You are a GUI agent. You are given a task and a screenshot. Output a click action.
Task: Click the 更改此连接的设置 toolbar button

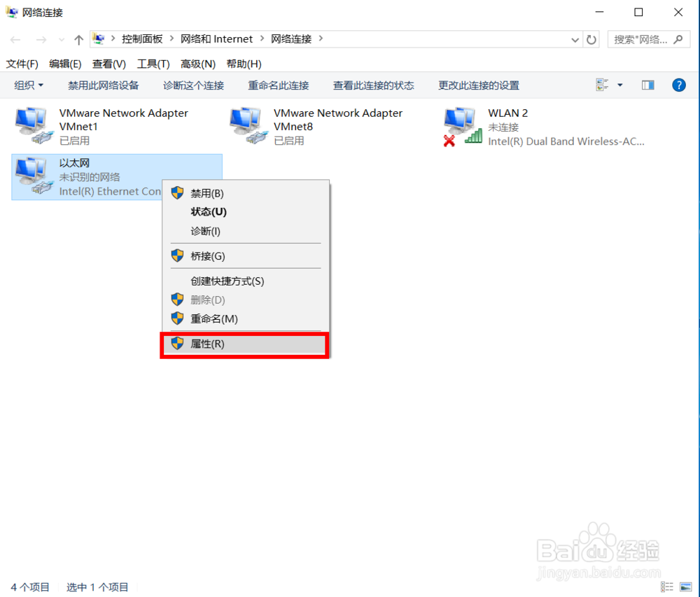(x=479, y=85)
